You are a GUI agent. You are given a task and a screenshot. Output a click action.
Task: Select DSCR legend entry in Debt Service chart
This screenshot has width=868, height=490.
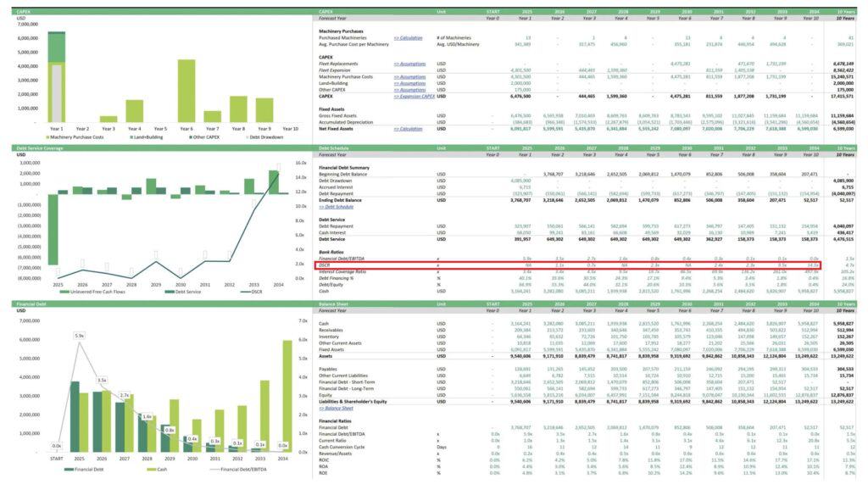pos(252,292)
